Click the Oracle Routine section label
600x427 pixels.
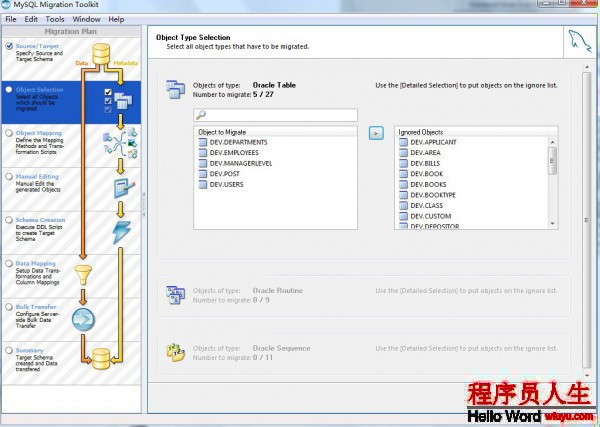click(x=277, y=290)
